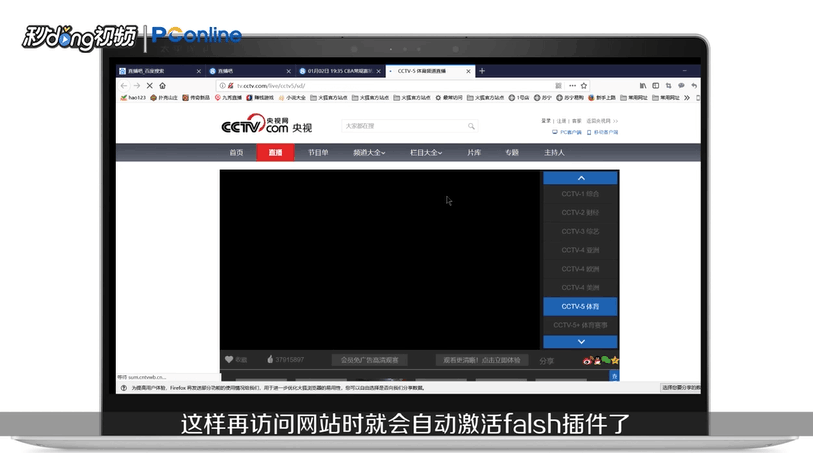Click the site info icon in address bar

click(222, 86)
